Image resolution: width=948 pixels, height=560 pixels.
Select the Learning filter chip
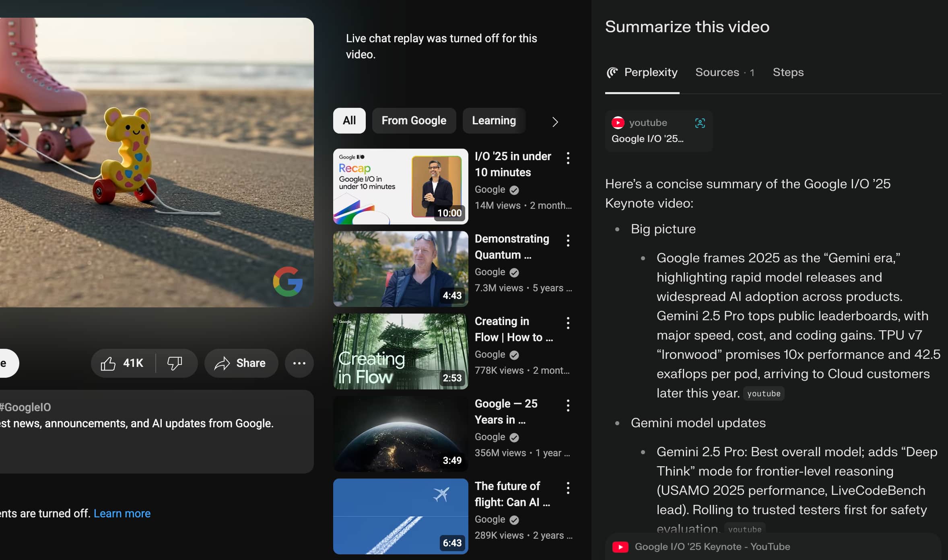pos(494,121)
